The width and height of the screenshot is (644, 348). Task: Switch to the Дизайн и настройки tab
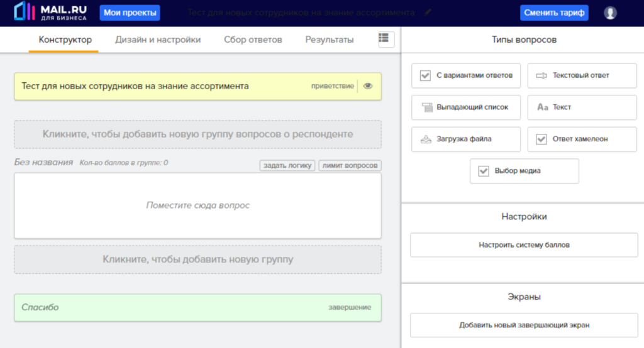click(x=158, y=40)
